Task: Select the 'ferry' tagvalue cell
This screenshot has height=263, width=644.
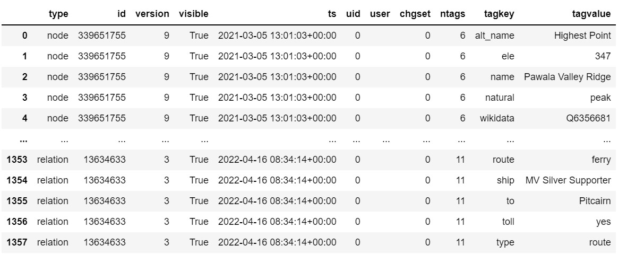Action: [x=602, y=160]
